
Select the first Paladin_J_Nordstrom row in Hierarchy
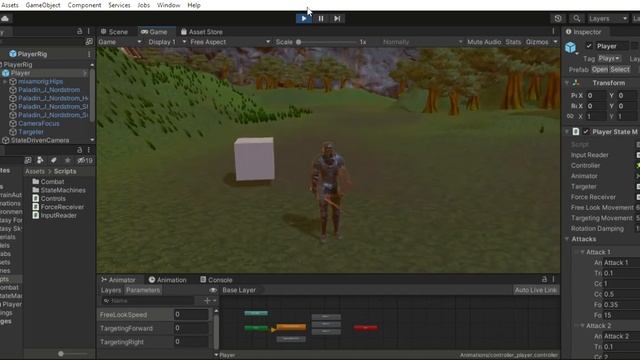click(49, 90)
